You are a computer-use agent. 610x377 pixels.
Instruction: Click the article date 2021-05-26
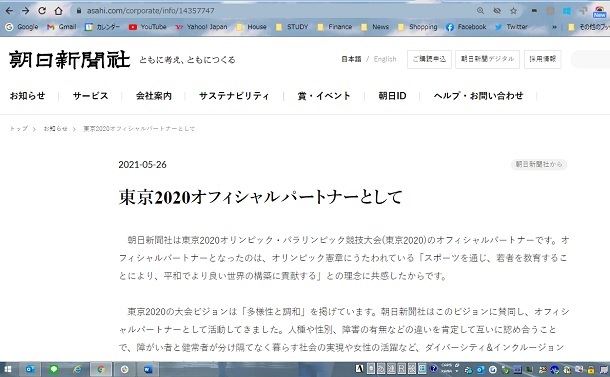tap(142, 165)
